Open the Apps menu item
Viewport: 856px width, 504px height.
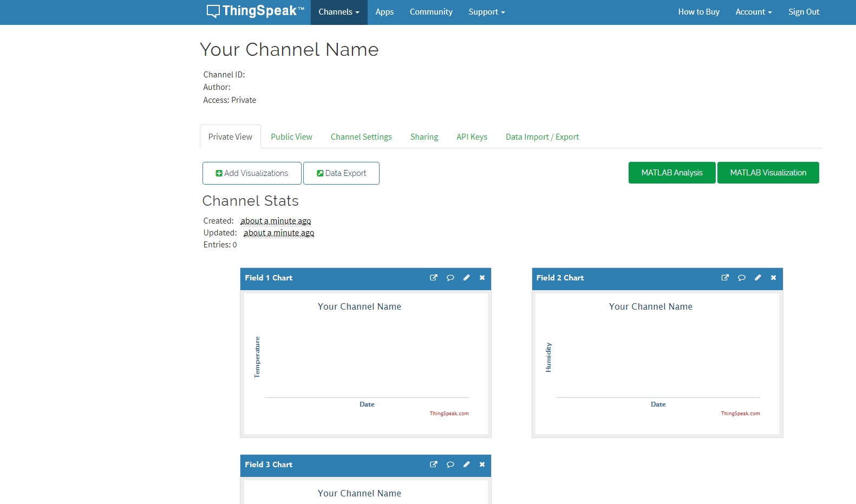click(384, 12)
